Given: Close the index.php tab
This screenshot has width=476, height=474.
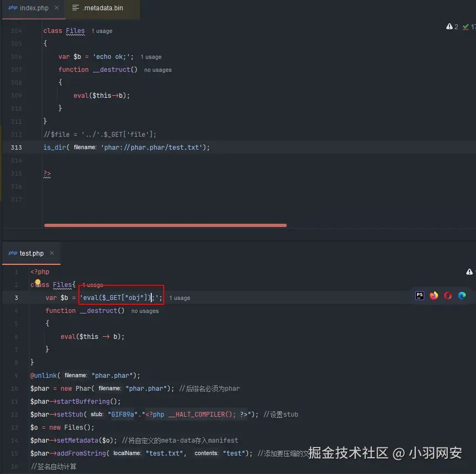Looking at the screenshot, I should (57, 8).
